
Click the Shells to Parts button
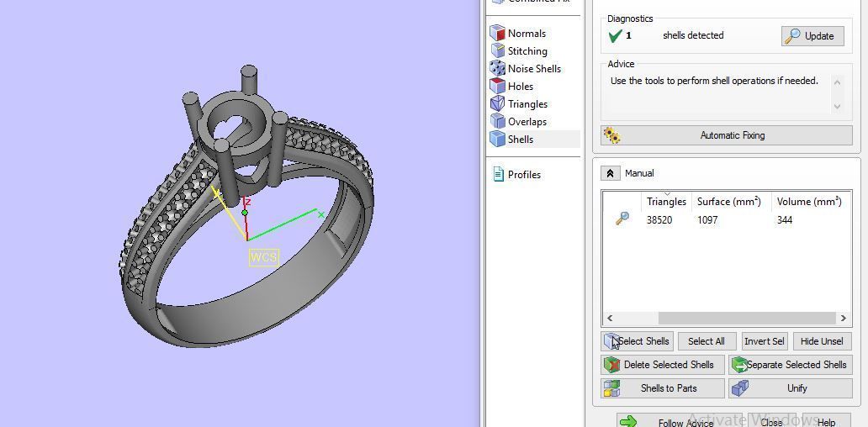(x=662, y=388)
